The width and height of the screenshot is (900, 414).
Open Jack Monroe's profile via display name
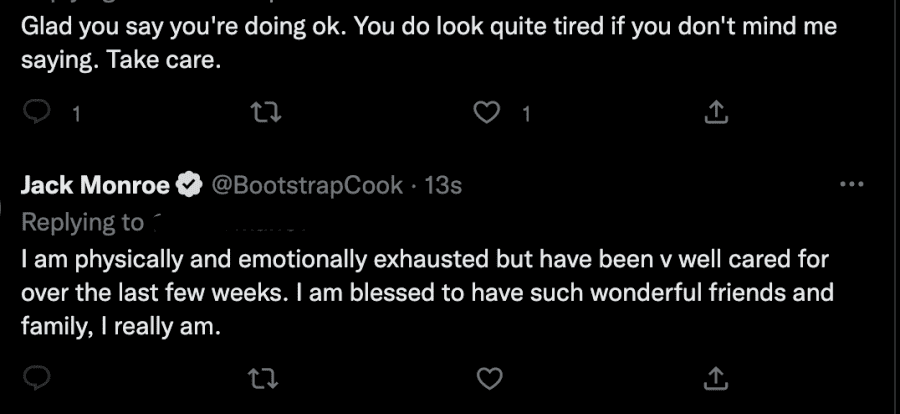tap(95, 185)
